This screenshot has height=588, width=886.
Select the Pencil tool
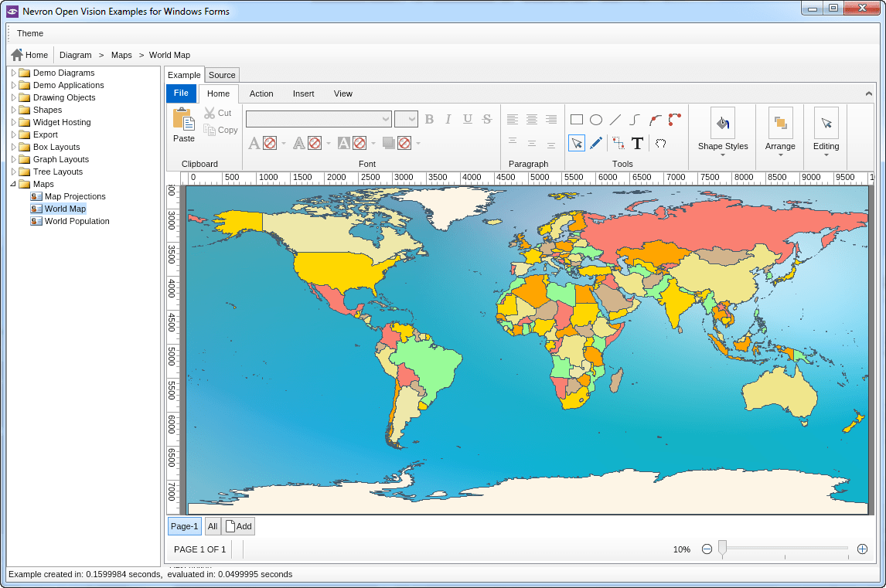(596, 143)
